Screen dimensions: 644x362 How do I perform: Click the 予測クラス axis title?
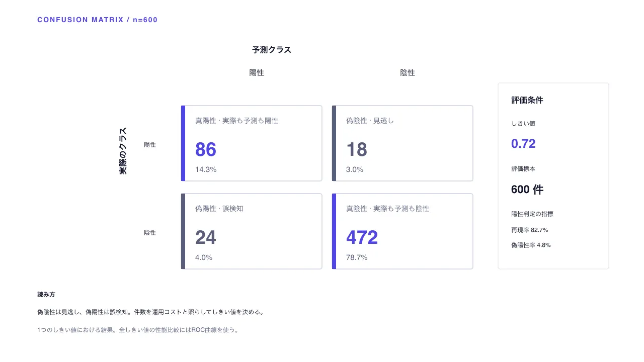point(272,50)
